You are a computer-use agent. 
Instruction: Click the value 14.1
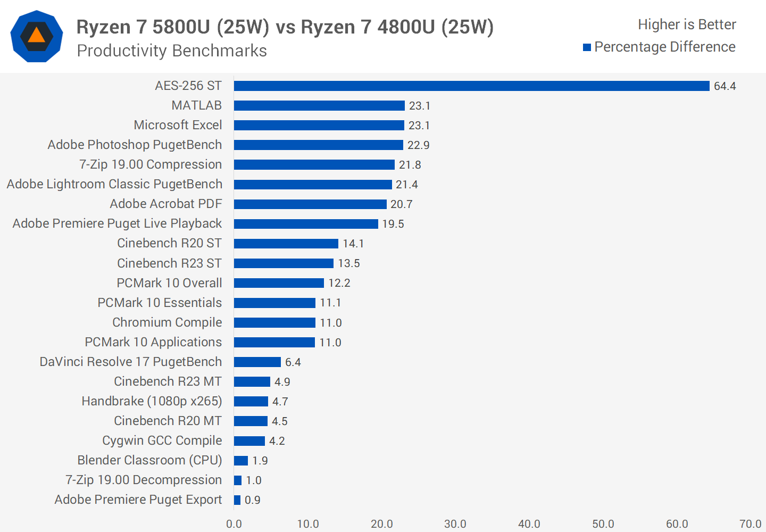point(353,244)
